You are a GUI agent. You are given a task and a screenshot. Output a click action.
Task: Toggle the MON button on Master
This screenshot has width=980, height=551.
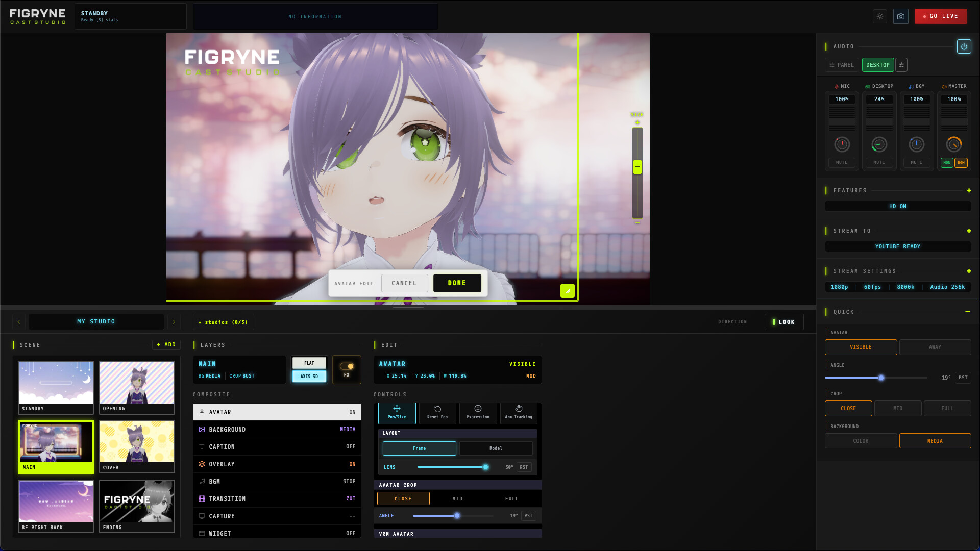(947, 163)
